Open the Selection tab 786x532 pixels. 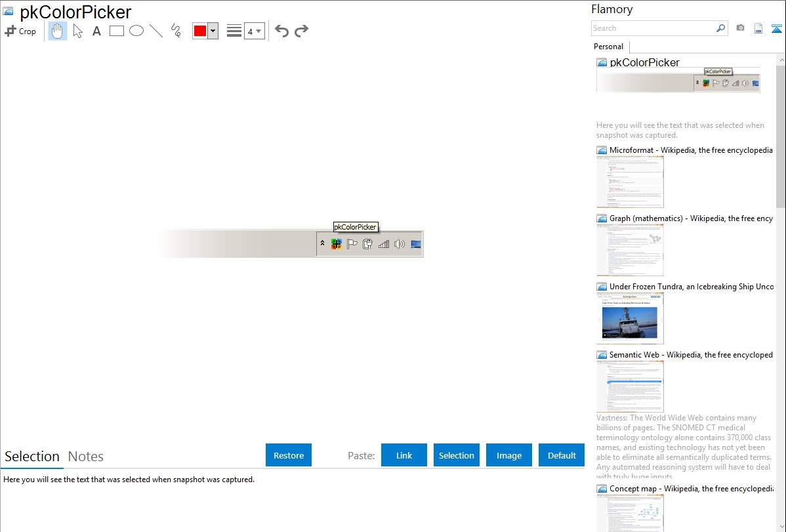point(31,457)
